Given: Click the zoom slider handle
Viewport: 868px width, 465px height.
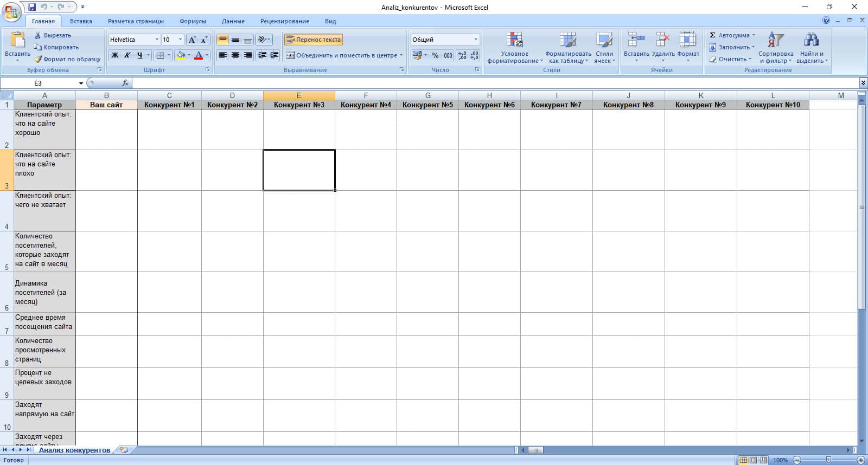Looking at the screenshot, I should point(828,460).
